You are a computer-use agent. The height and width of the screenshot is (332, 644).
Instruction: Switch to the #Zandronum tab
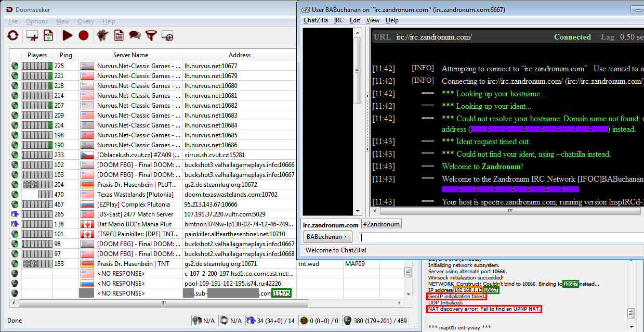(x=381, y=224)
